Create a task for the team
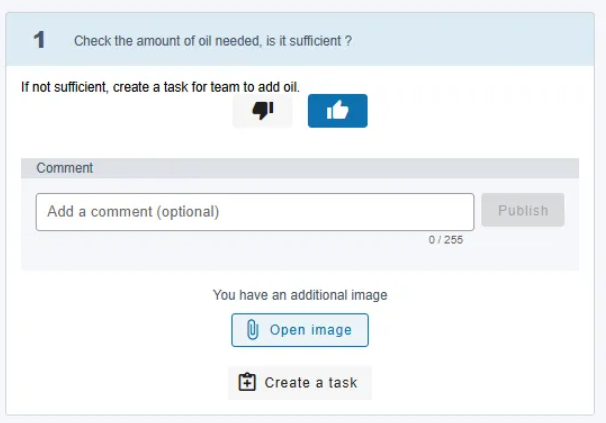 (300, 382)
